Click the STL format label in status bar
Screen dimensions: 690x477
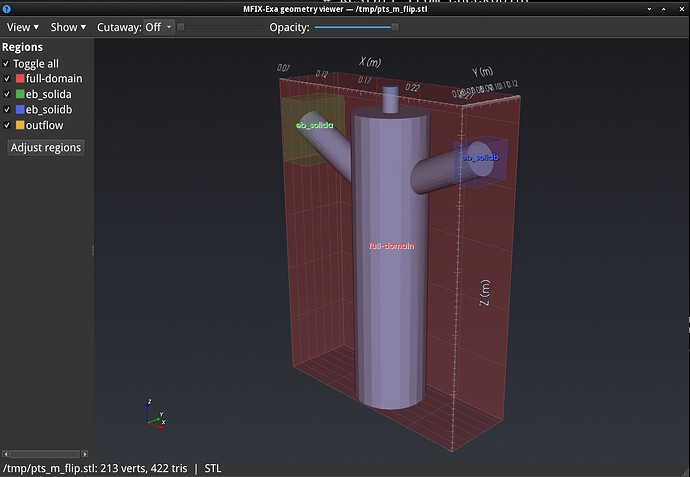(x=213, y=469)
